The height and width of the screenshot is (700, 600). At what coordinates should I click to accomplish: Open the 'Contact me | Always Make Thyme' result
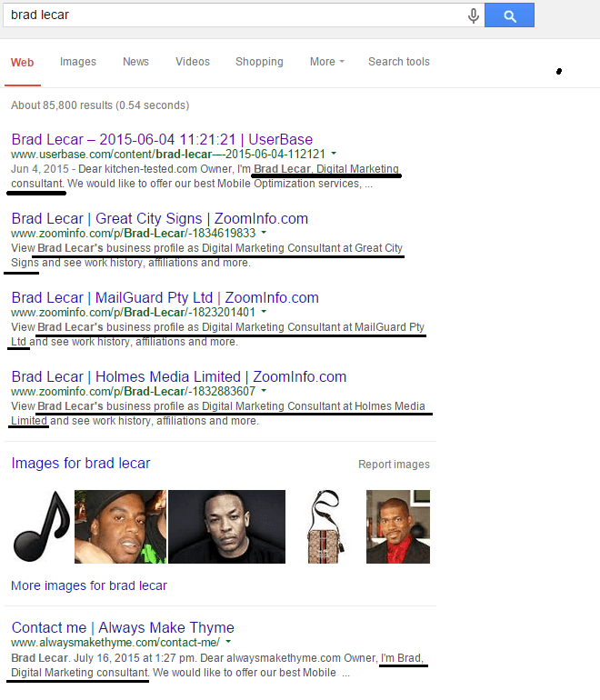[123, 627]
